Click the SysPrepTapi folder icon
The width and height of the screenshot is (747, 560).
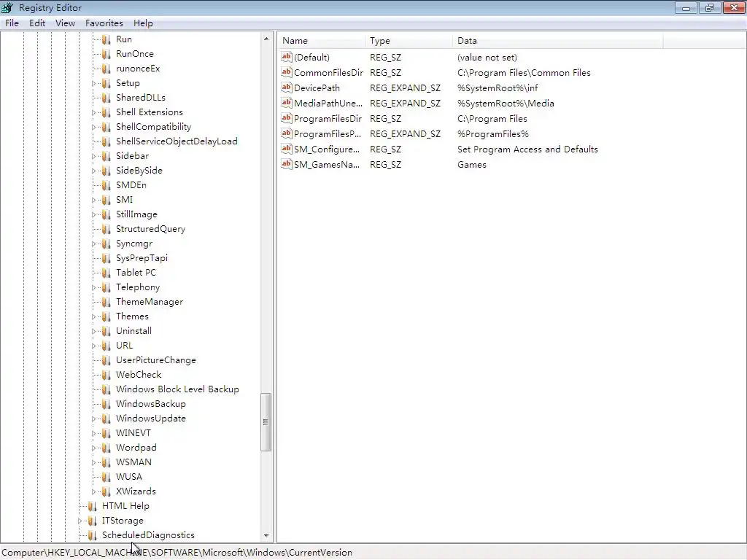pyautogui.click(x=107, y=258)
